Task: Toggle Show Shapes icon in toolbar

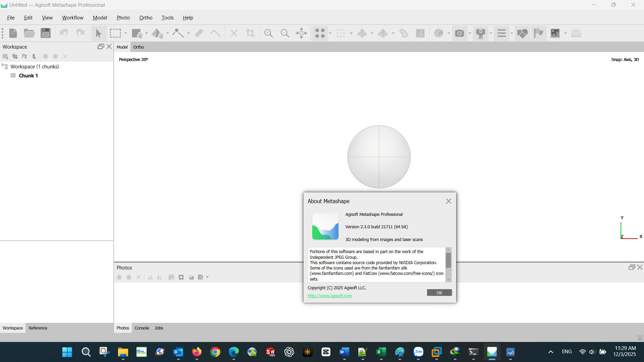Action: click(x=522, y=33)
